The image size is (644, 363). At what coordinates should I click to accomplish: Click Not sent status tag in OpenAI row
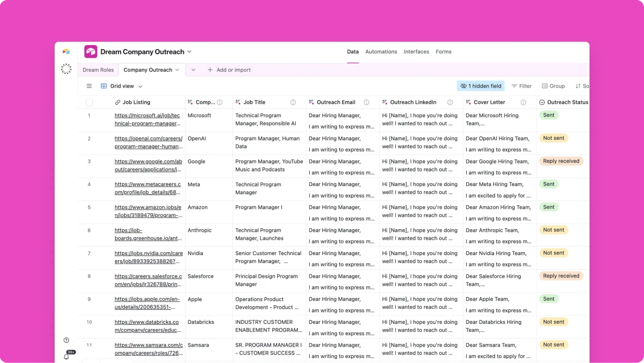coord(553,138)
